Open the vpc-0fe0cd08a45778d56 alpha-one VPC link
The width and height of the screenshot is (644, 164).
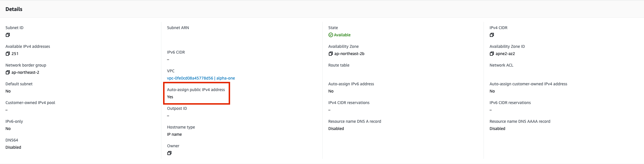[x=201, y=78]
